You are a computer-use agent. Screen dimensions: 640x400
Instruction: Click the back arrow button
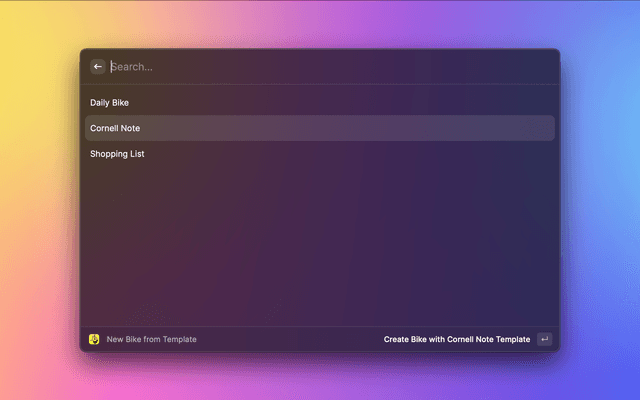[x=98, y=67]
